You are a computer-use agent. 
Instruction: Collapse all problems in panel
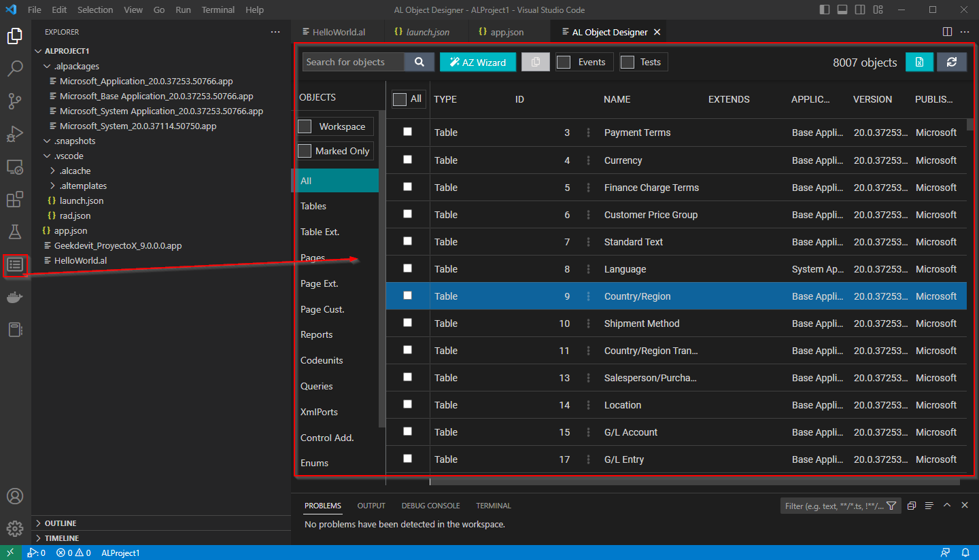tap(912, 506)
